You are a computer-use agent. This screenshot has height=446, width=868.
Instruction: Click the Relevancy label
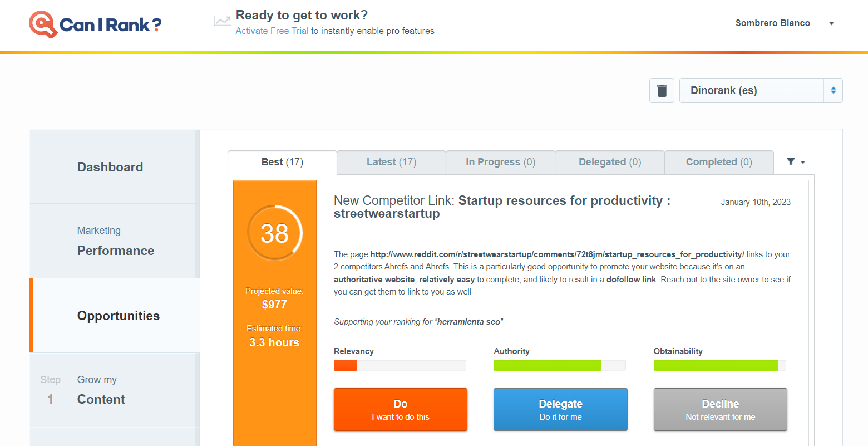[x=354, y=351]
